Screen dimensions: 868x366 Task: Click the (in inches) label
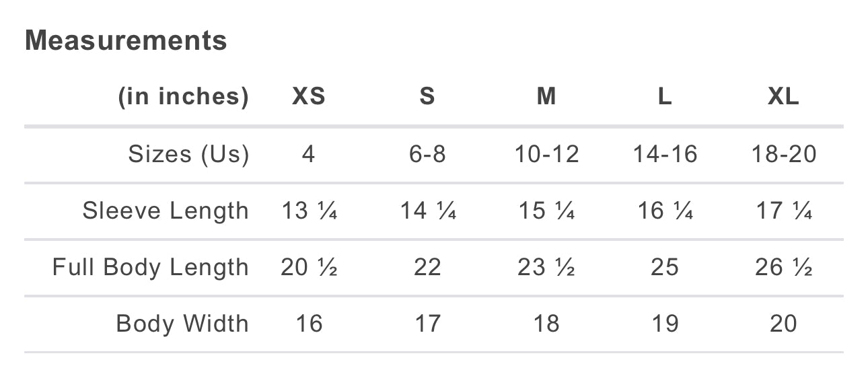coord(183,97)
